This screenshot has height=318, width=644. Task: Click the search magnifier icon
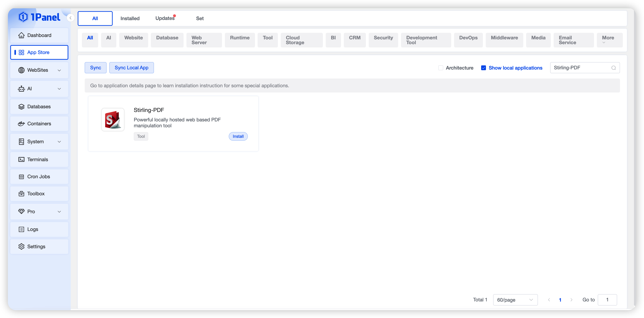(613, 68)
